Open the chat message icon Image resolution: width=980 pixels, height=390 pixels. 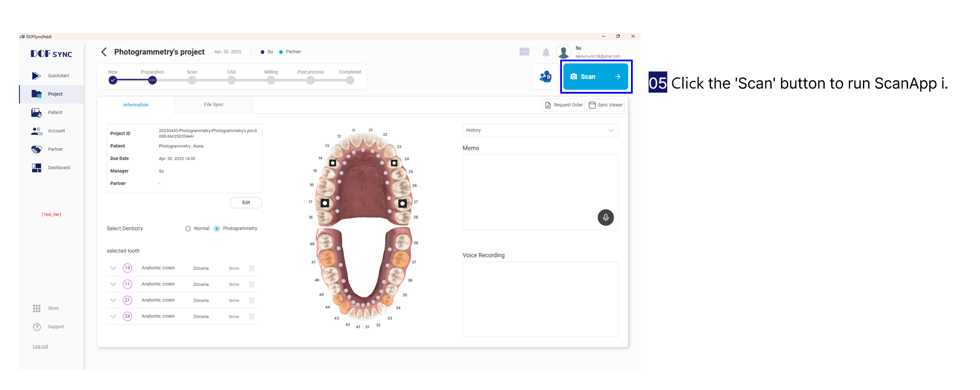524,52
